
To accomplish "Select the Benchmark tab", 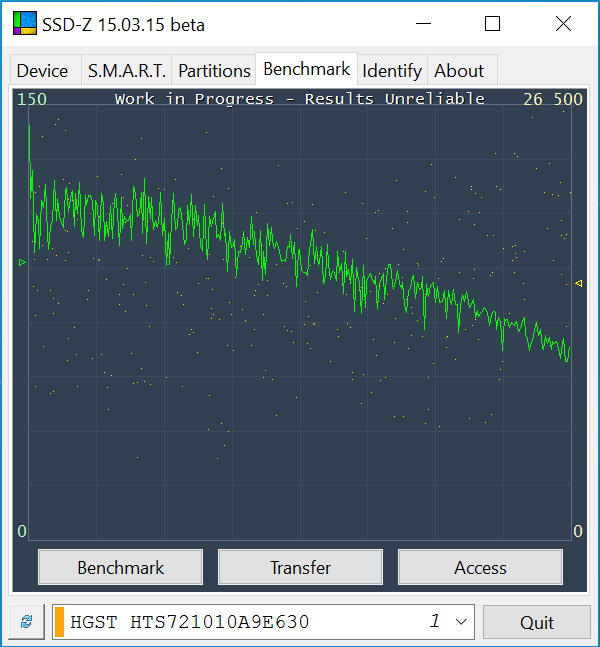I will 307,69.
